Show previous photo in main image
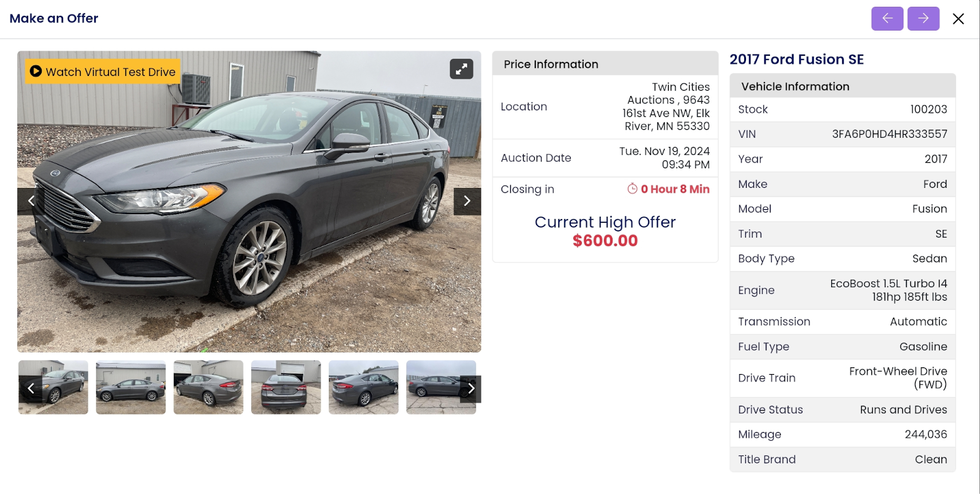The height and width of the screenshot is (494, 980). [x=31, y=201]
